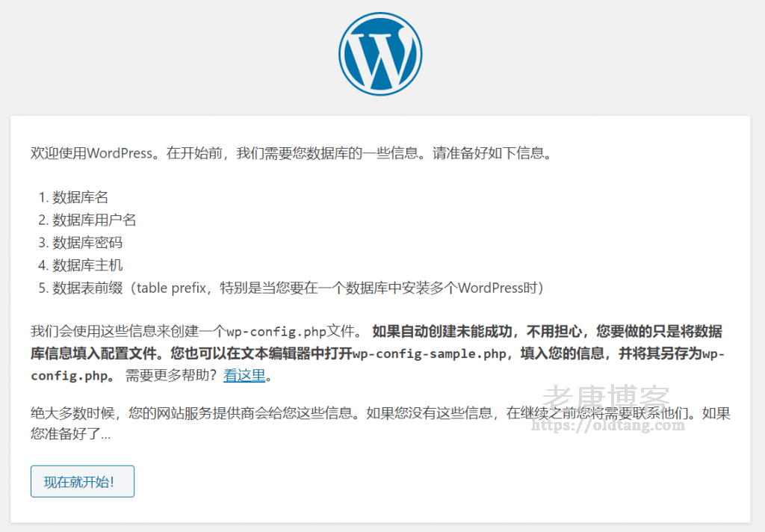Image resolution: width=765 pixels, height=532 pixels.
Task: Click the 如果您准备好了... closing text
Action: click(x=71, y=433)
